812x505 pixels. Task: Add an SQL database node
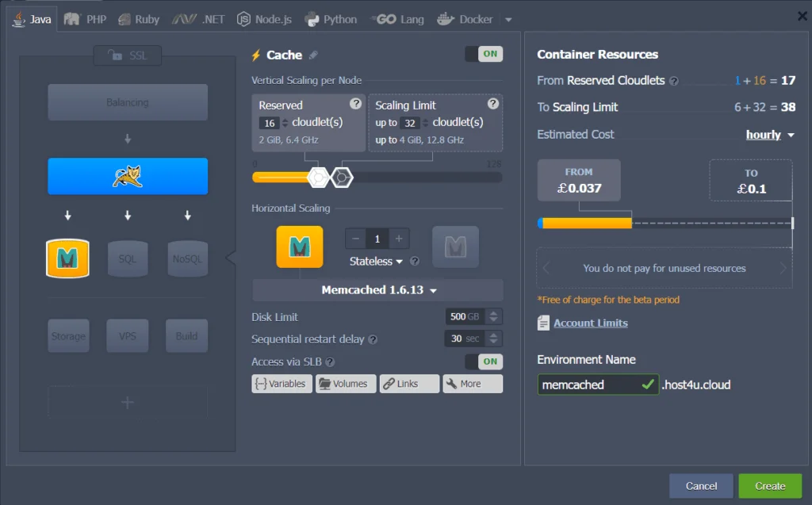tap(128, 258)
